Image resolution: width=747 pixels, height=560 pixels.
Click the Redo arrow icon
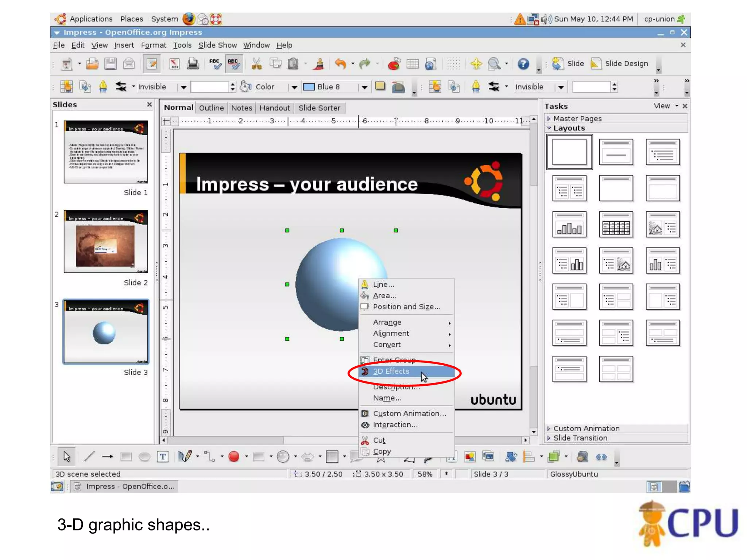pyautogui.click(x=364, y=64)
